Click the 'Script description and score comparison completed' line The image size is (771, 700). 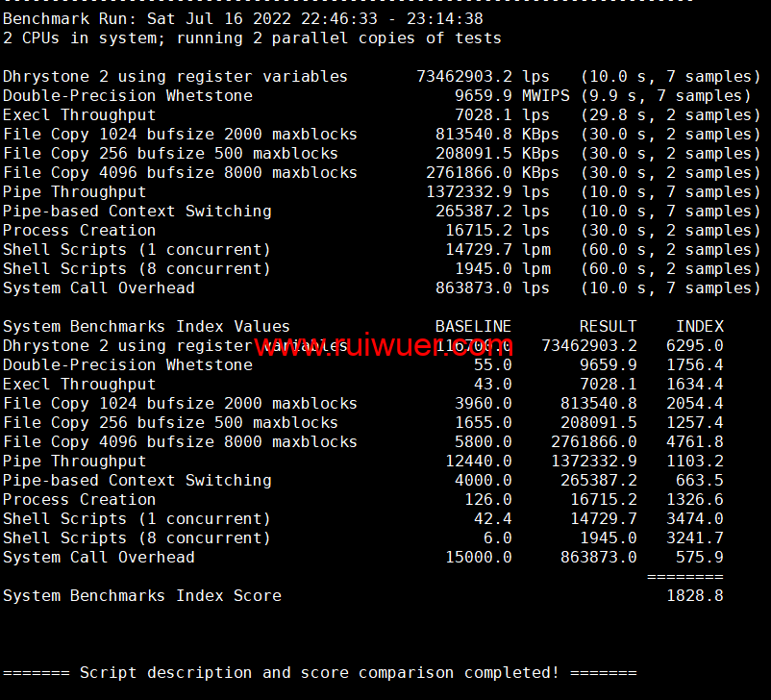coord(319,673)
